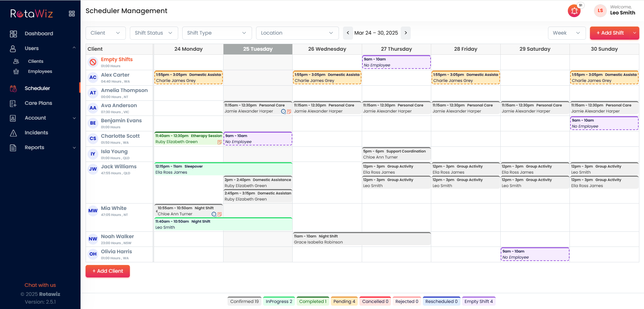Open the Client filter dropdown
644x309 pixels.
(x=105, y=33)
